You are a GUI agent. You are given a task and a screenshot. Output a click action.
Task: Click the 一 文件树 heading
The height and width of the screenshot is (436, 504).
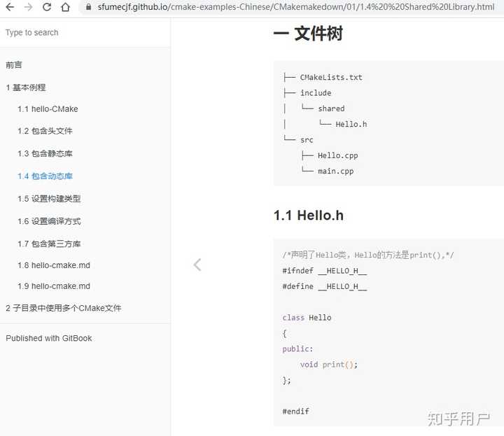coord(308,34)
